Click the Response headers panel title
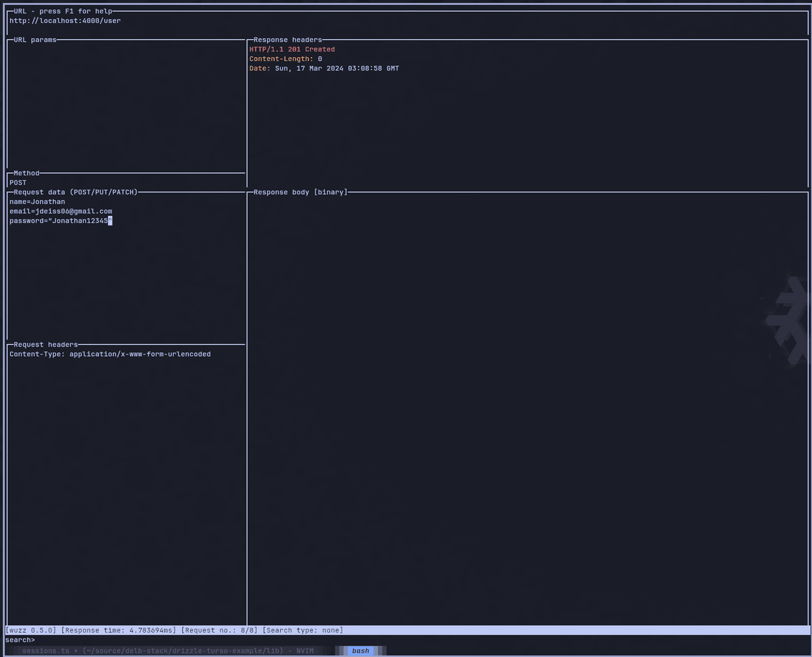This screenshot has width=812, height=657. pos(287,40)
